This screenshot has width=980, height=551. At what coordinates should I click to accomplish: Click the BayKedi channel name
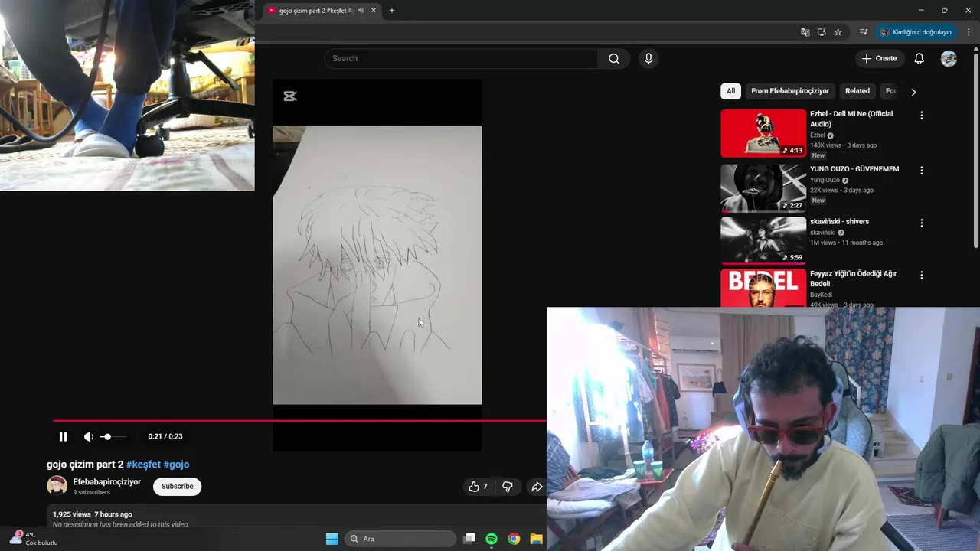821,295
